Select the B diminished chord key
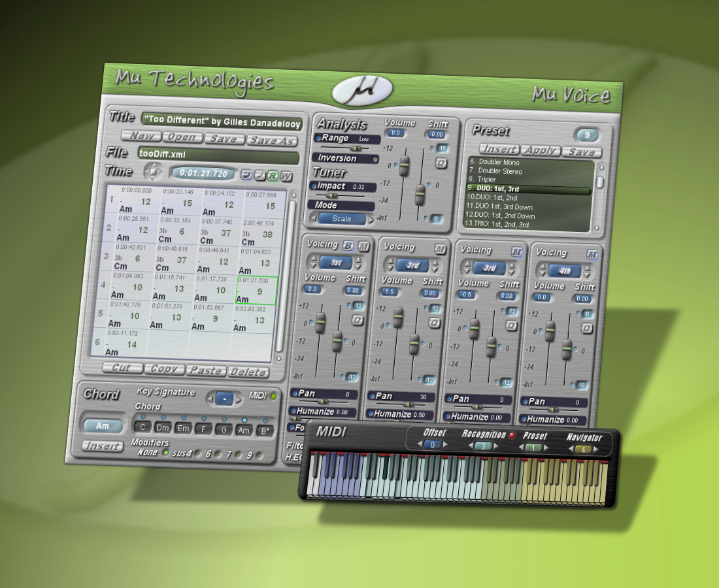This screenshot has width=719, height=588. click(265, 431)
